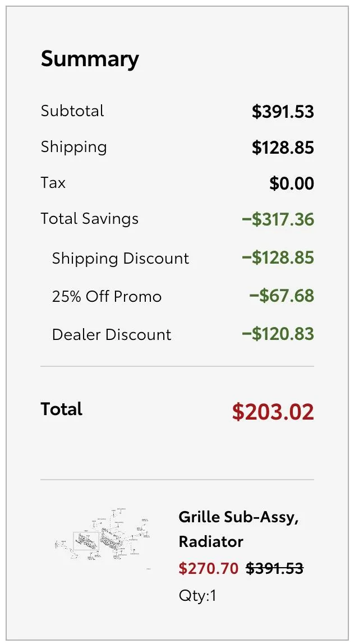This screenshot has height=644, width=359.
Task: Open the Grille Sub-Assy, Radiator product link
Action: [238, 529]
